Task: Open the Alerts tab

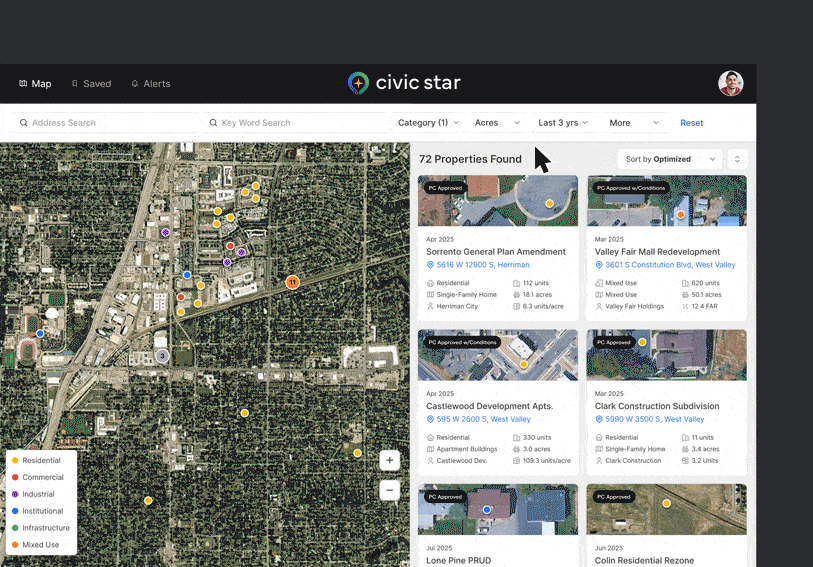Action: [150, 83]
